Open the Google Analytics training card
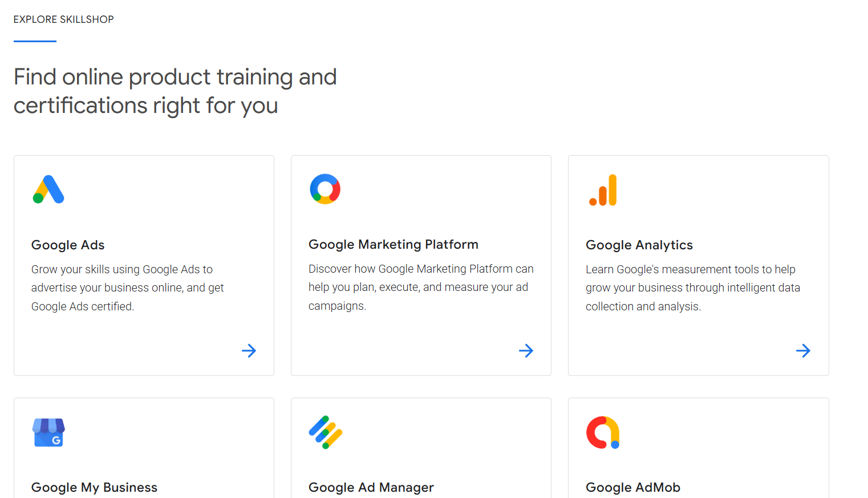The height and width of the screenshot is (498, 868). (x=698, y=265)
